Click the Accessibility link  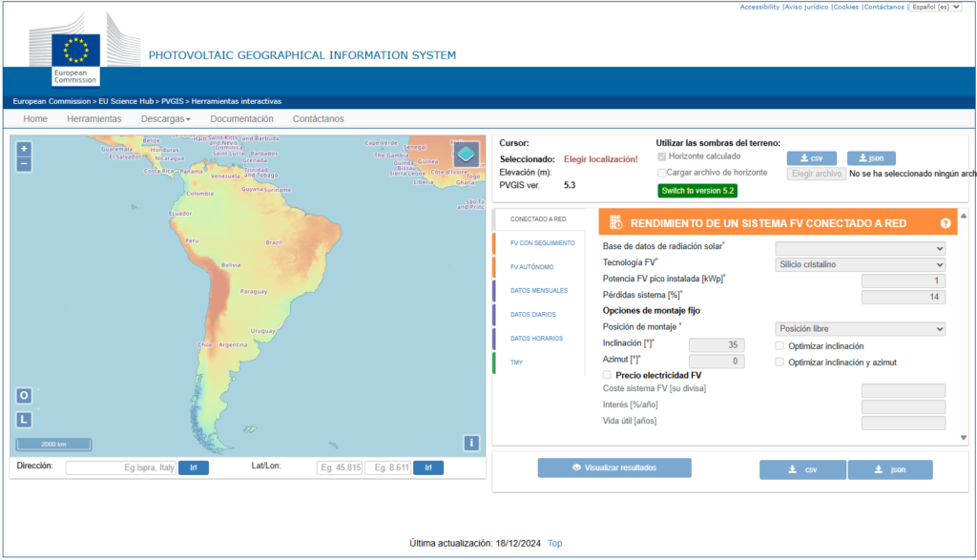(x=759, y=7)
